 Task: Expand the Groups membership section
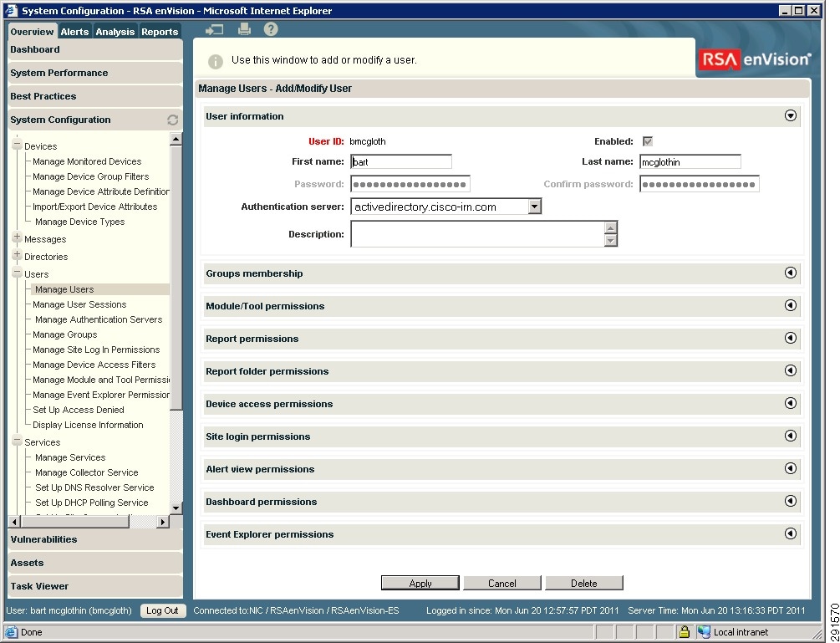[x=790, y=273]
